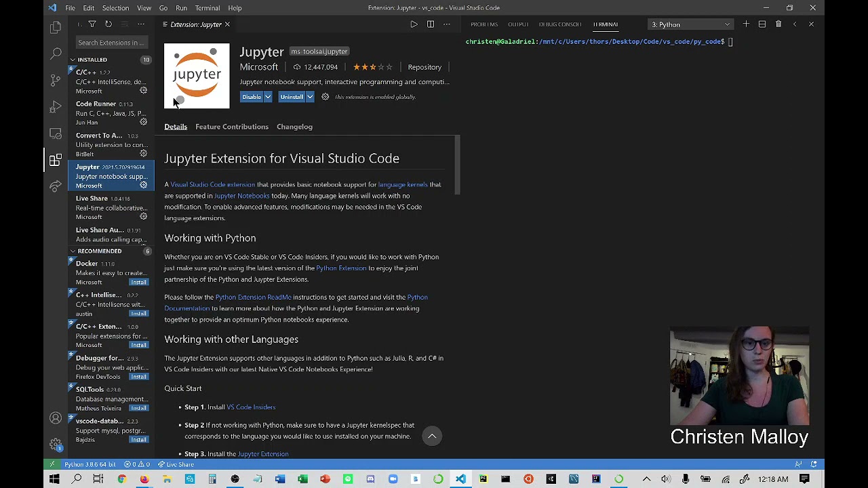Filter extensions with the funnel icon
868x488 pixels.
[x=92, y=24]
